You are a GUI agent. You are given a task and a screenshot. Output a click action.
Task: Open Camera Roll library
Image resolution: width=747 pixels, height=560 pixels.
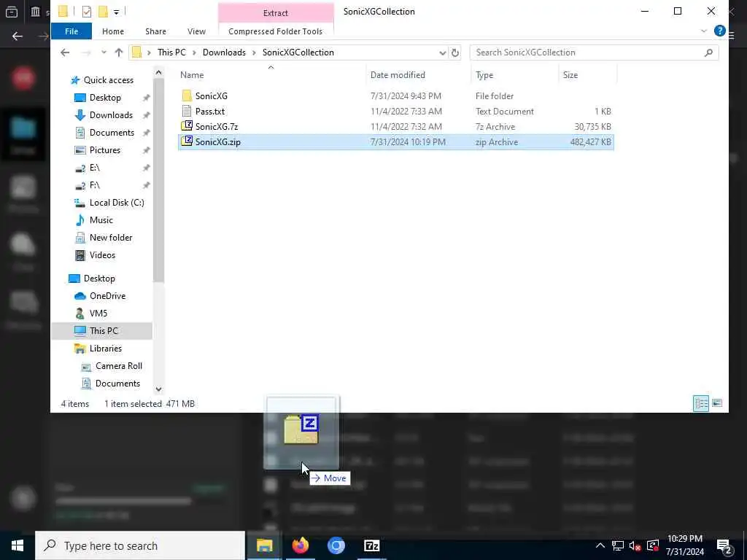[119, 366]
